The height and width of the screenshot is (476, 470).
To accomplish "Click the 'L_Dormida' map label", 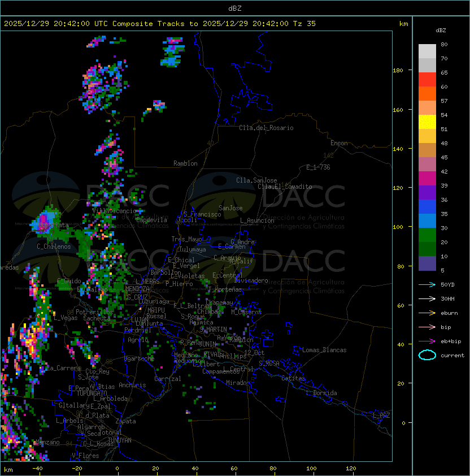I will tap(321, 393).
